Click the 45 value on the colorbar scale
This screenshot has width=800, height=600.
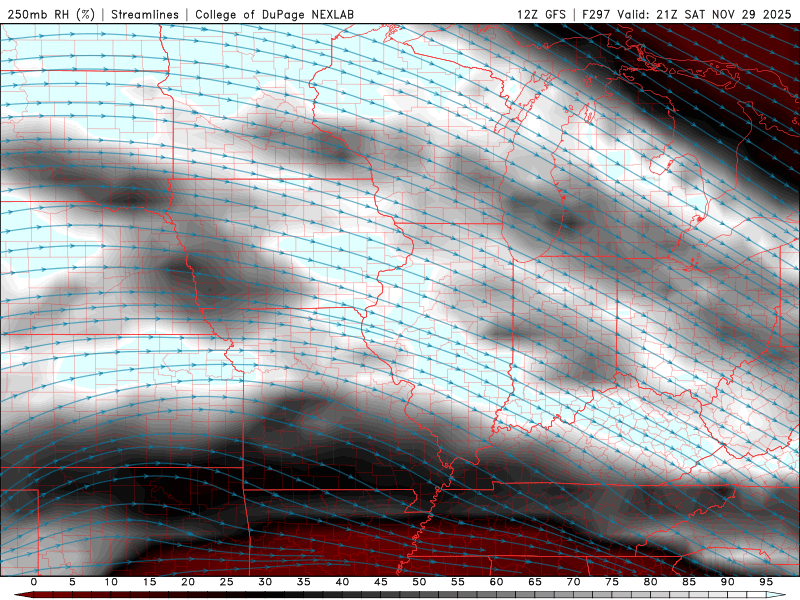381,582
